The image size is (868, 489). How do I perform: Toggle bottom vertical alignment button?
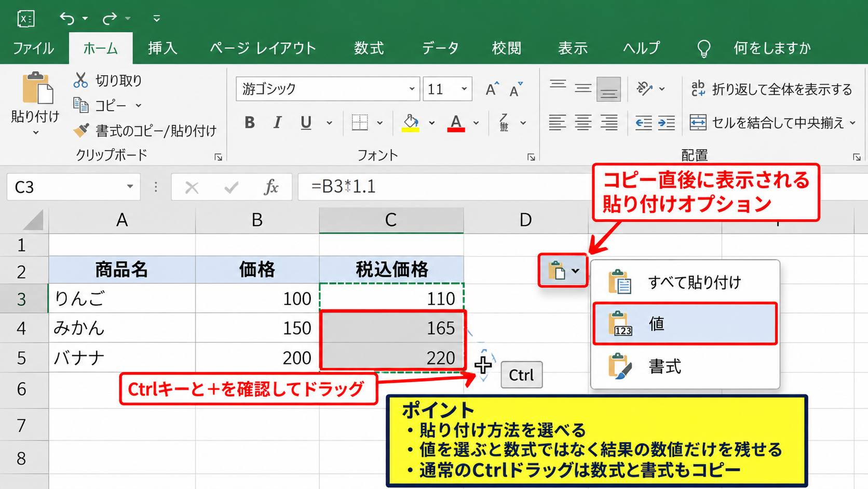click(608, 89)
